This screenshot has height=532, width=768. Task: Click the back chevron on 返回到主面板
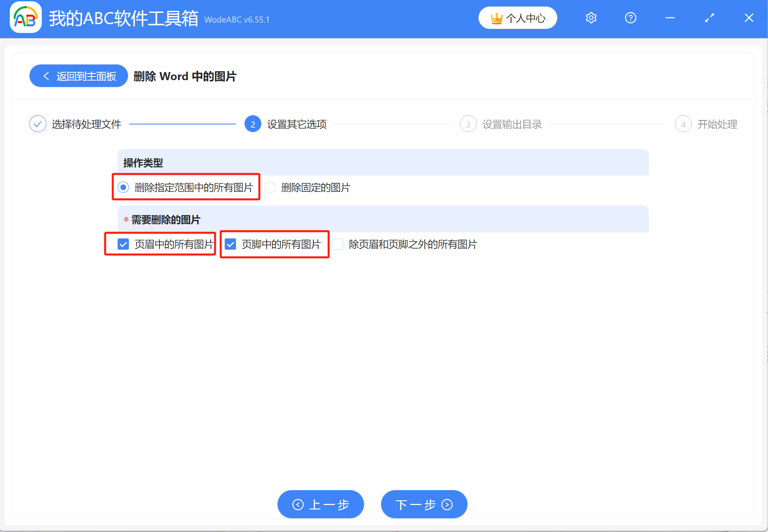click(x=46, y=76)
